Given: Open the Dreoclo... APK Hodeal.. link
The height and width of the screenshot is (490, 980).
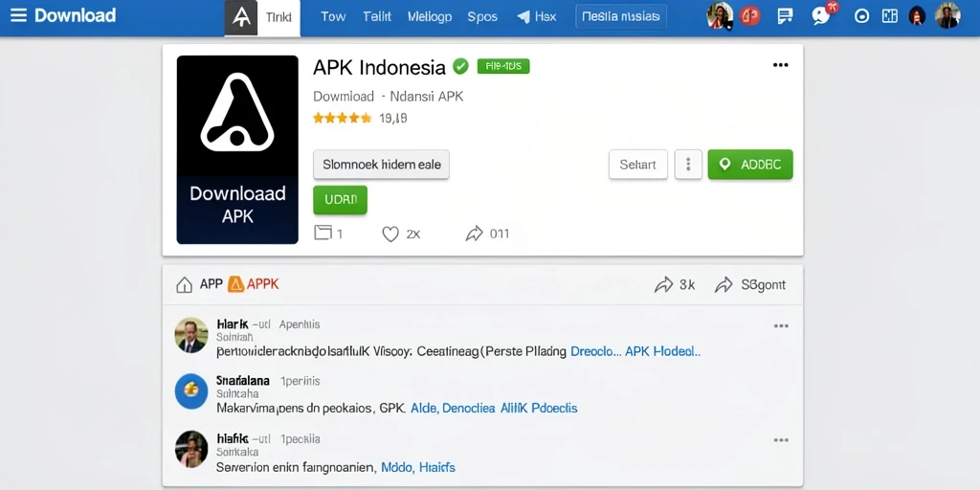Looking at the screenshot, I should click(635, 351).
